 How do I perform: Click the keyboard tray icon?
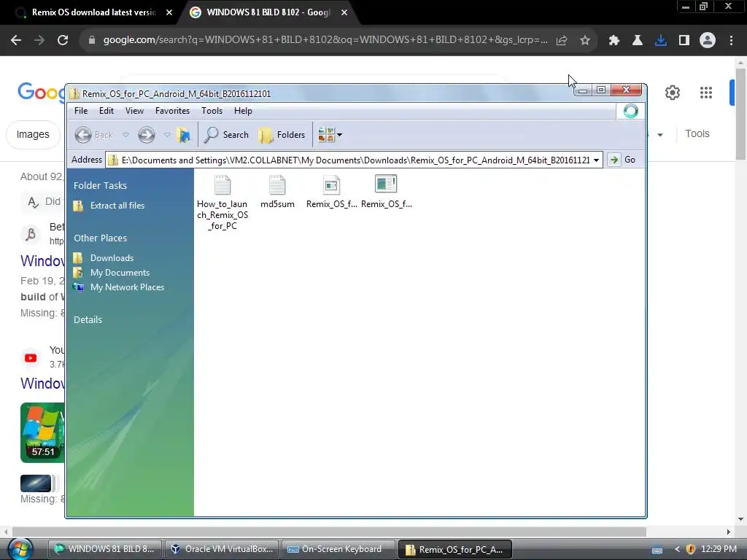tap(657, 550)
